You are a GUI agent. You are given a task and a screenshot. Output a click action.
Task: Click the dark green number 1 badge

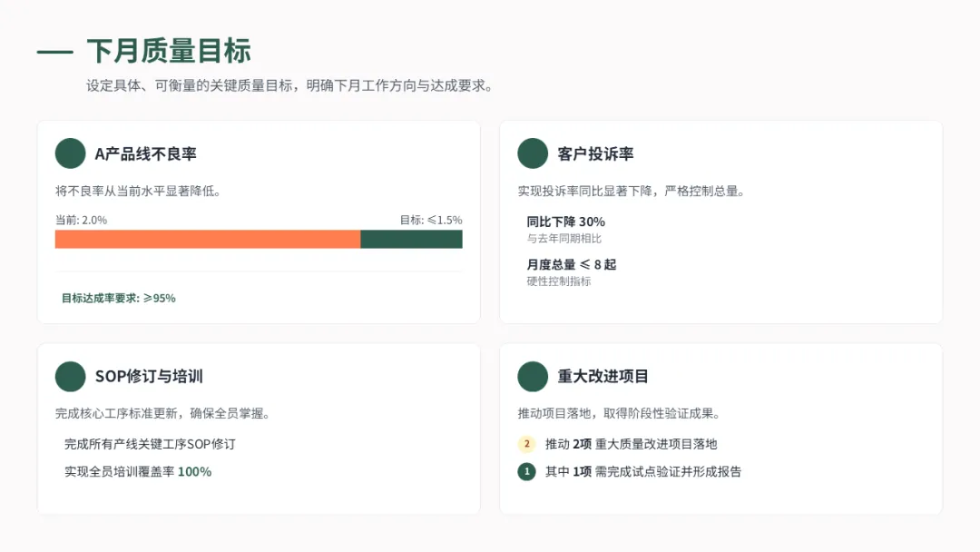(x=526, y=471)
